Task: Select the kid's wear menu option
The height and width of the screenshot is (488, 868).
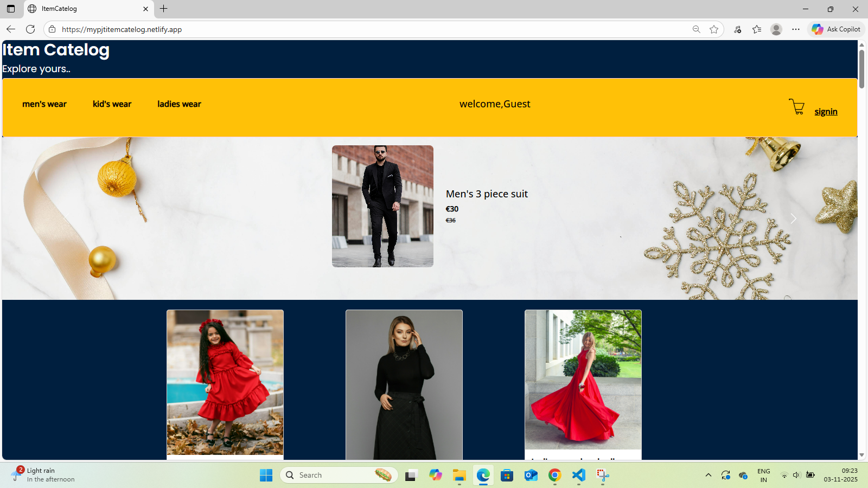Action: 112,104
